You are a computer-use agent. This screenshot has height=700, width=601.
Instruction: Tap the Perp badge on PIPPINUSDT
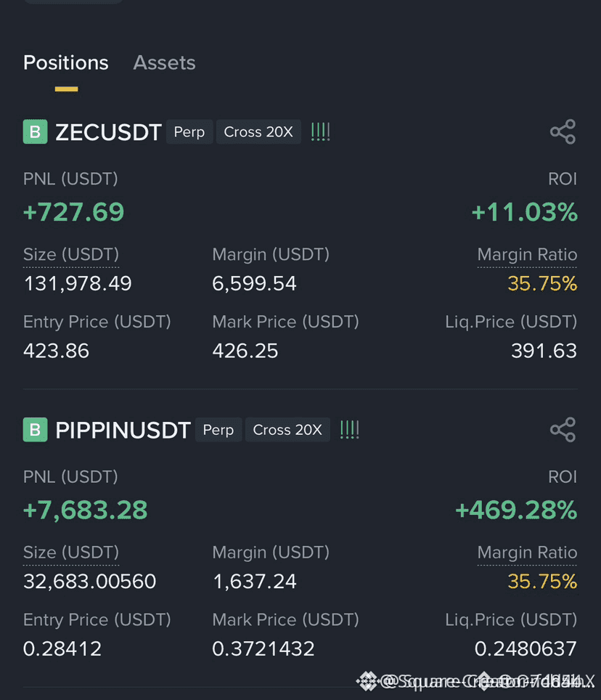point(218,430)
